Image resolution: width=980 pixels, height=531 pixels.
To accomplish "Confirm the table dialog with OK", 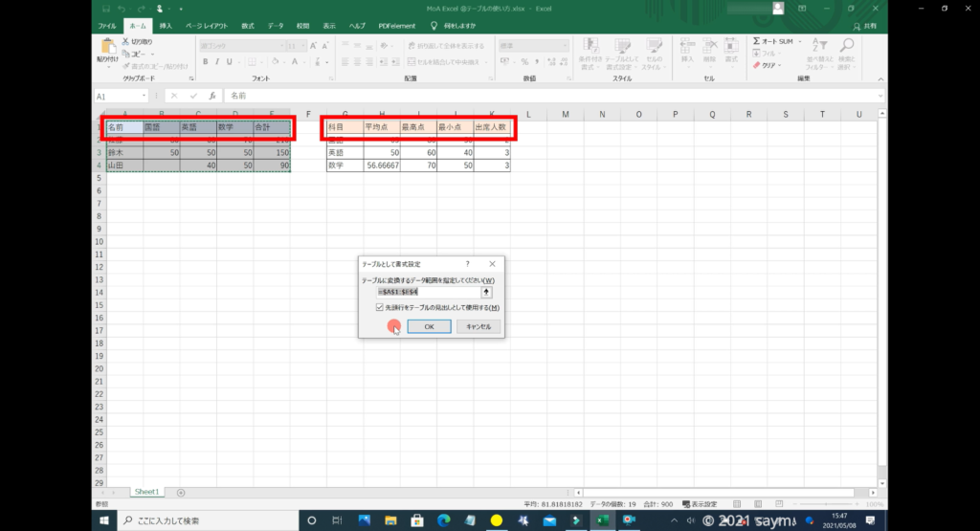I will pos(429,326).
